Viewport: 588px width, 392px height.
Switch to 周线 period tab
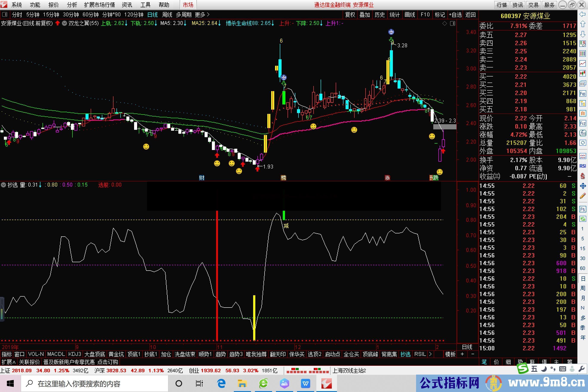click(167, 15)
